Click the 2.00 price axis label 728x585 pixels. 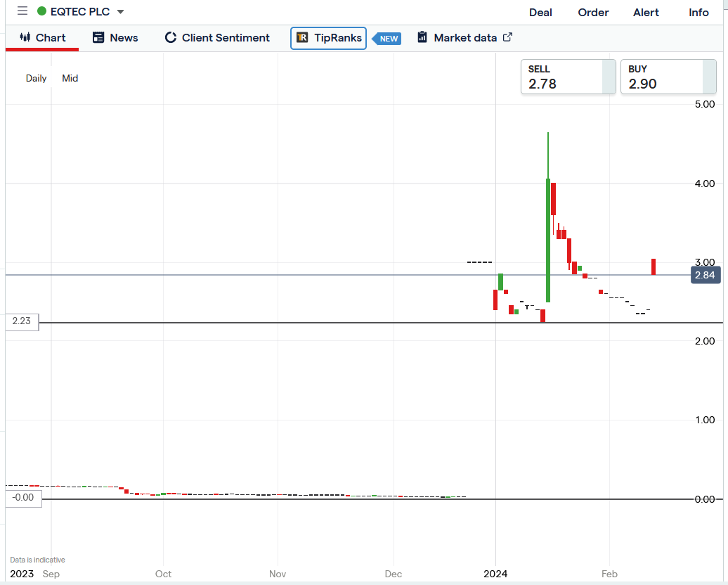point(705,341)
